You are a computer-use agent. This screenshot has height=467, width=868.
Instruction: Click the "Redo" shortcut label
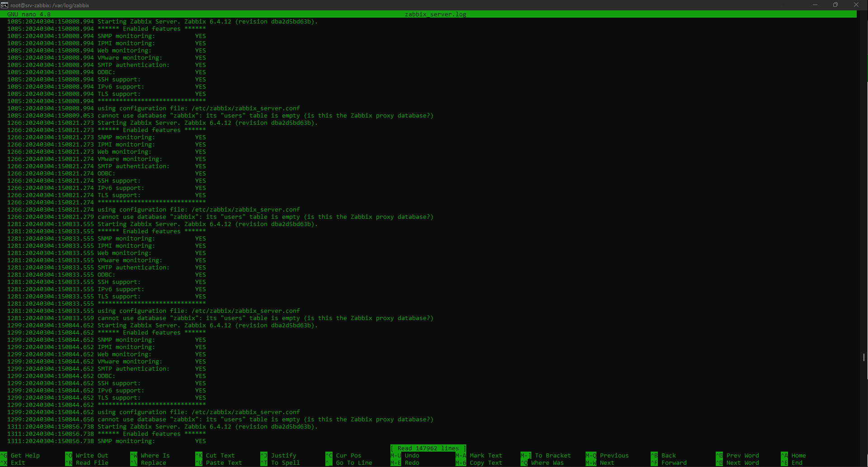coord(412,463)
